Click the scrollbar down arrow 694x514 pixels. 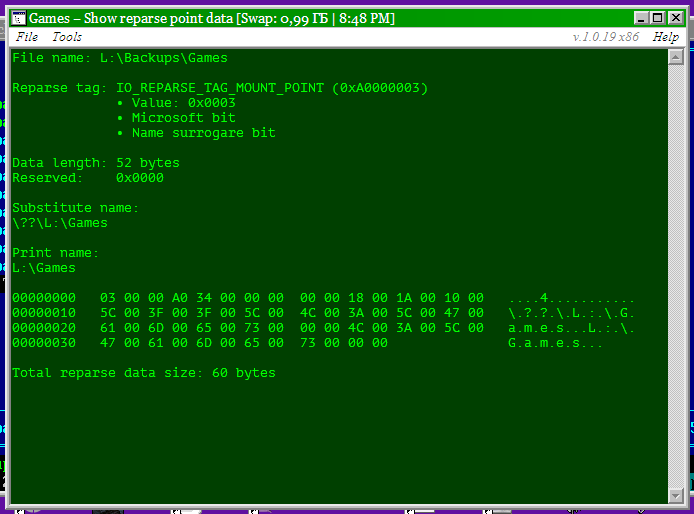(x=675, y=495)
